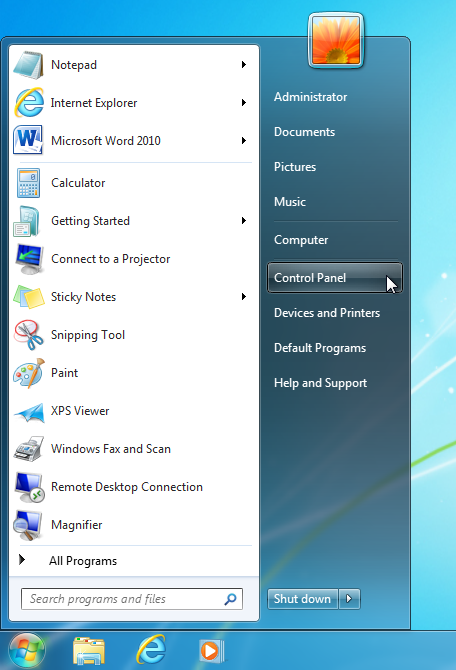This screenshot has width=456, height=670.
Task: Launch Internet Explorer from the Start menu icon
Action: pos(29,103)
